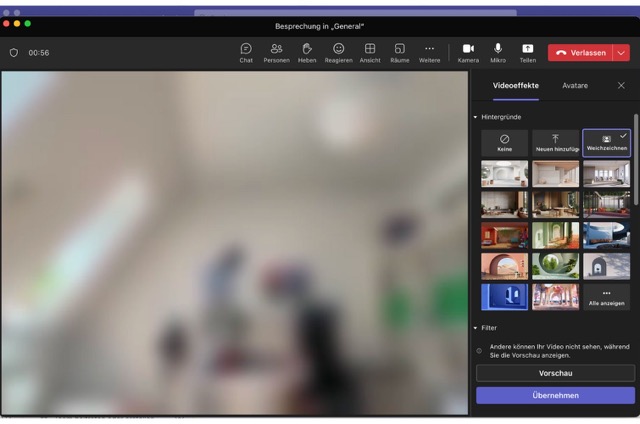Switch to the Videoeffekte tab

pos(516,86)
